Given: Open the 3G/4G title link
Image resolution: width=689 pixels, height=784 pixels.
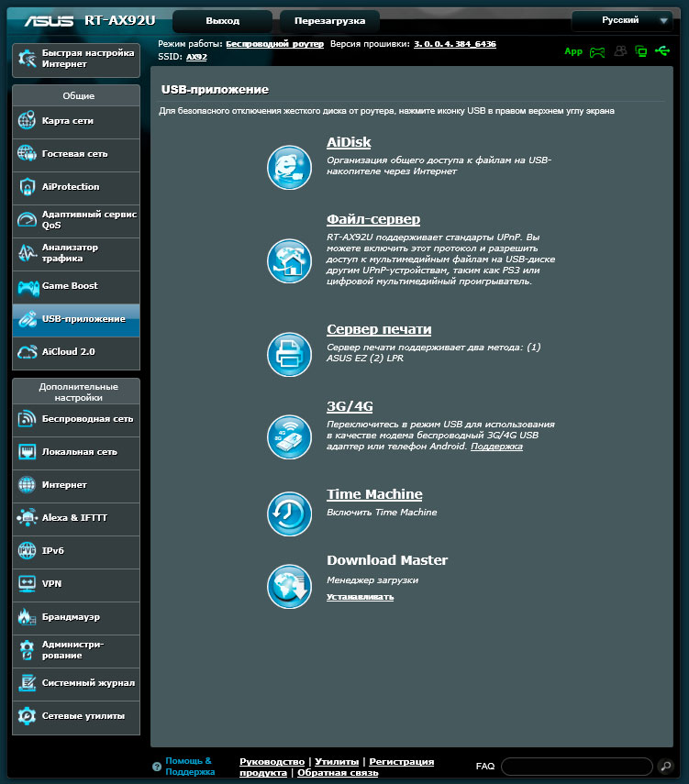Looking at the screenshot, I should point(350,406).
